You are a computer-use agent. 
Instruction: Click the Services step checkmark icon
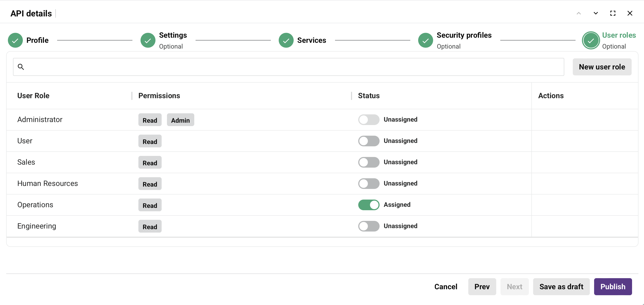click(x=286, y=40)
